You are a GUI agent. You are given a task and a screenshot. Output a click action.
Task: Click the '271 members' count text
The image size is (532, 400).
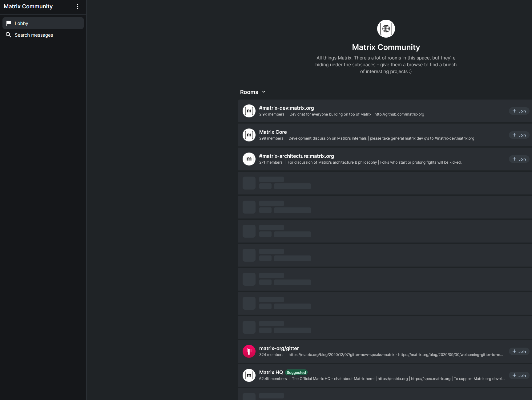click(x=271, y=162)
